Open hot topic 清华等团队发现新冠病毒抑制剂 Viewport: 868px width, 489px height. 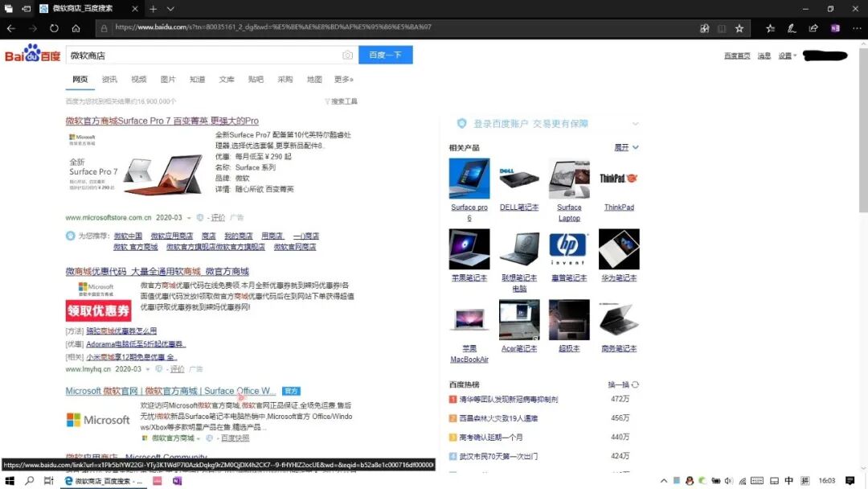tap(508, 399)
